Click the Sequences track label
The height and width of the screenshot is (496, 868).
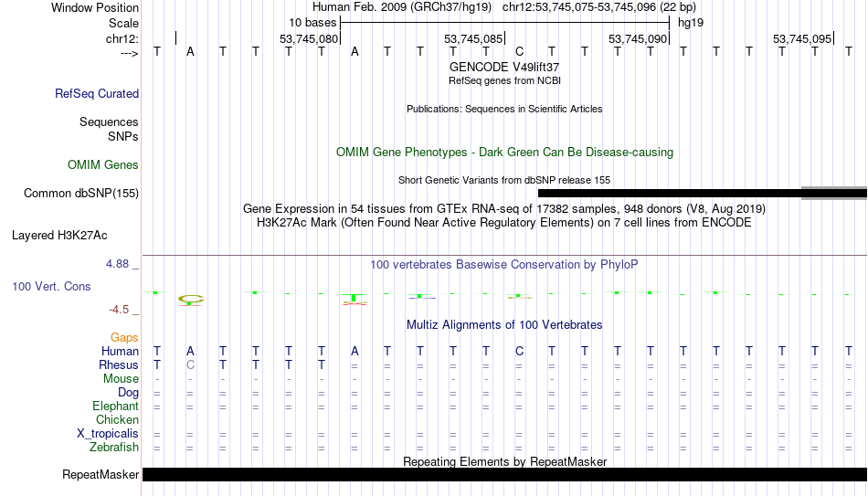[109, 121]
